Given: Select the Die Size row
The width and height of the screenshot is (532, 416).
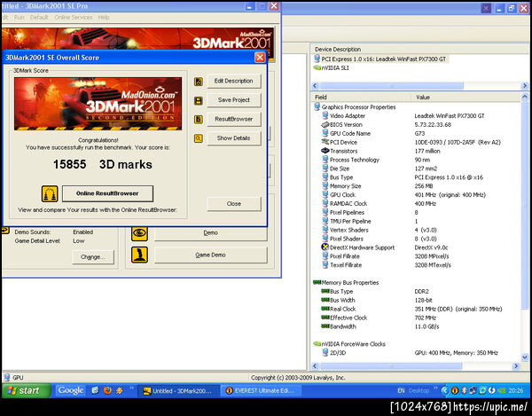Looking at the screenshot, I should [419, 169].
